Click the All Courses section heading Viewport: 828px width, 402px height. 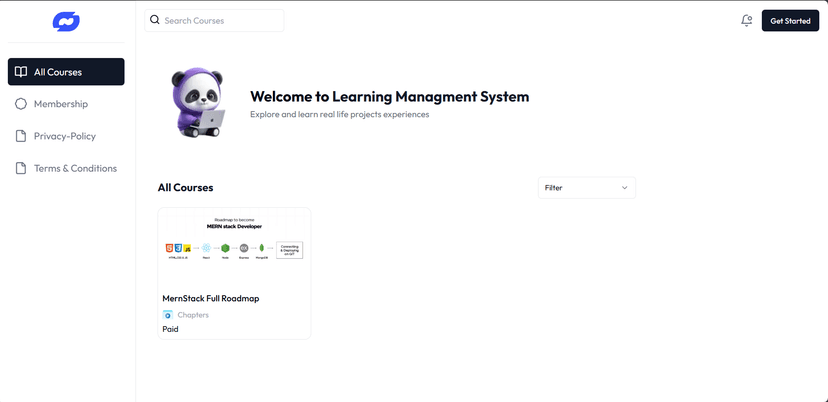185,188
